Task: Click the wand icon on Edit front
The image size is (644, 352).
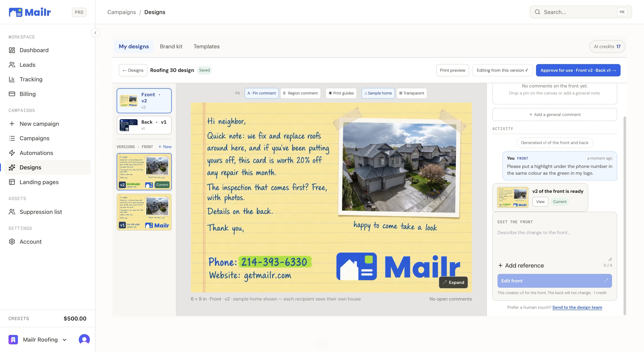Action: [606, 280]
